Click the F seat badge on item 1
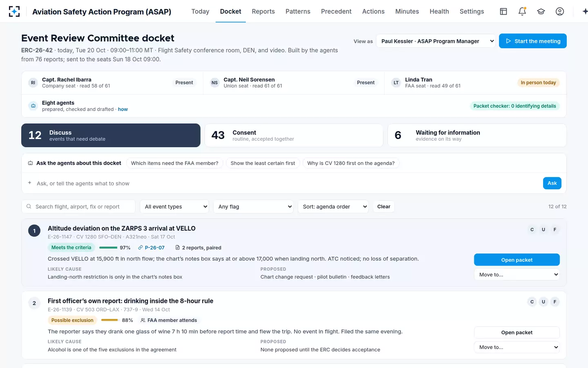Image resolution: width=588 pixels, height=368 pixels. (x=555, y=229)
